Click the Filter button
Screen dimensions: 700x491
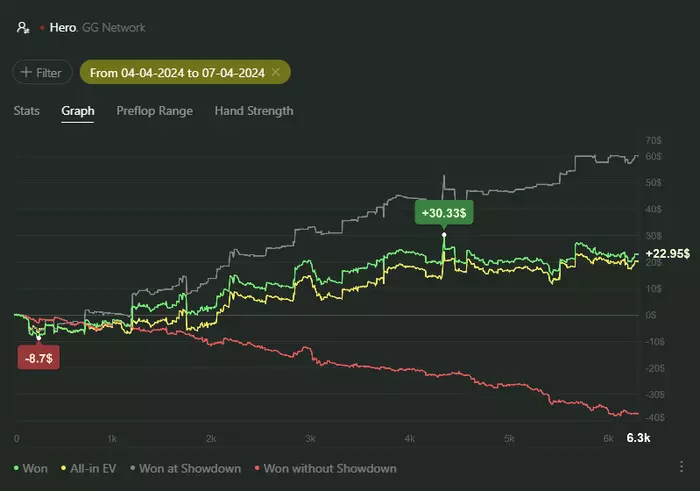(41, 73)
